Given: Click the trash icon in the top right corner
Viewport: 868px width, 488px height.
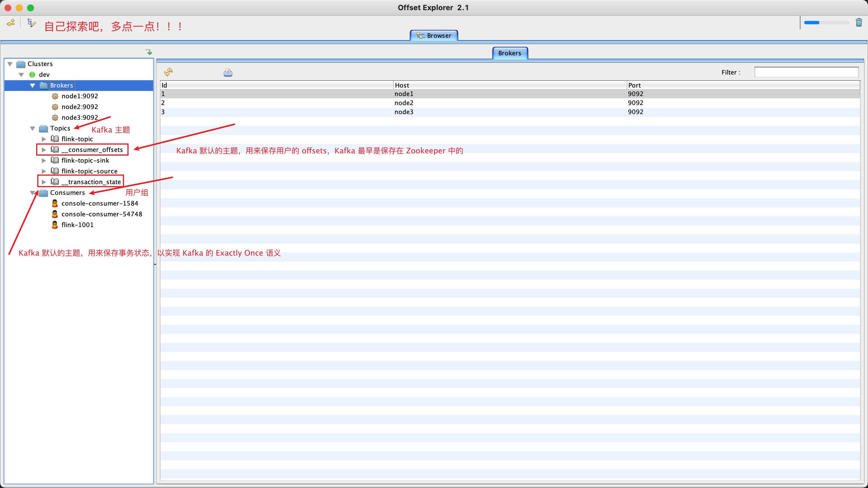Looking at the screenshot, I should 859,23.
